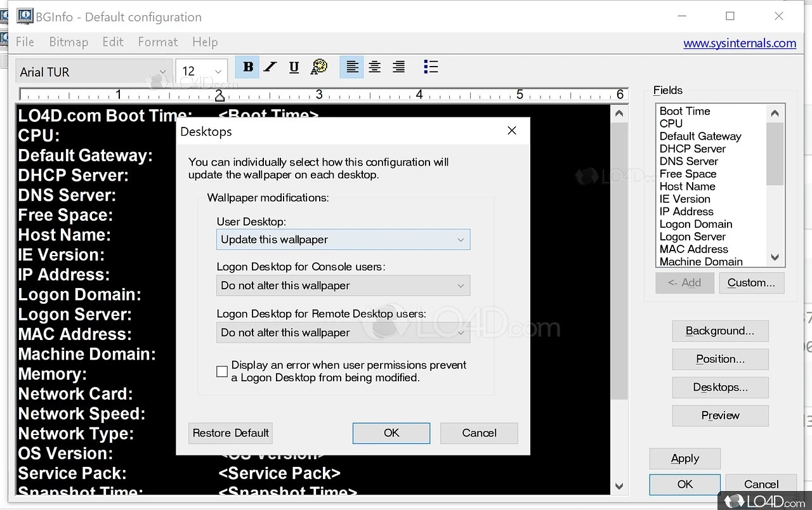Click the Background... button
The height and width of the screenshot is (510, 812).
click(x=720, y=331)
